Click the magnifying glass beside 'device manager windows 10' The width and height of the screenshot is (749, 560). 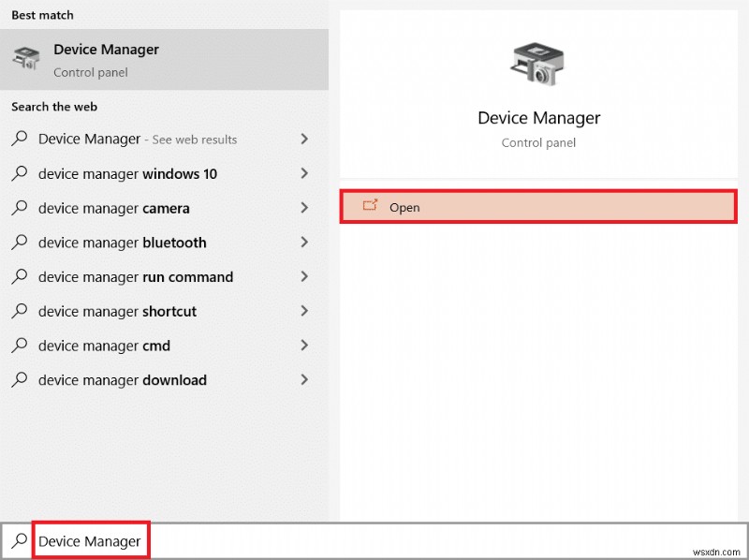pyautogui.click(x=19, y=173)
